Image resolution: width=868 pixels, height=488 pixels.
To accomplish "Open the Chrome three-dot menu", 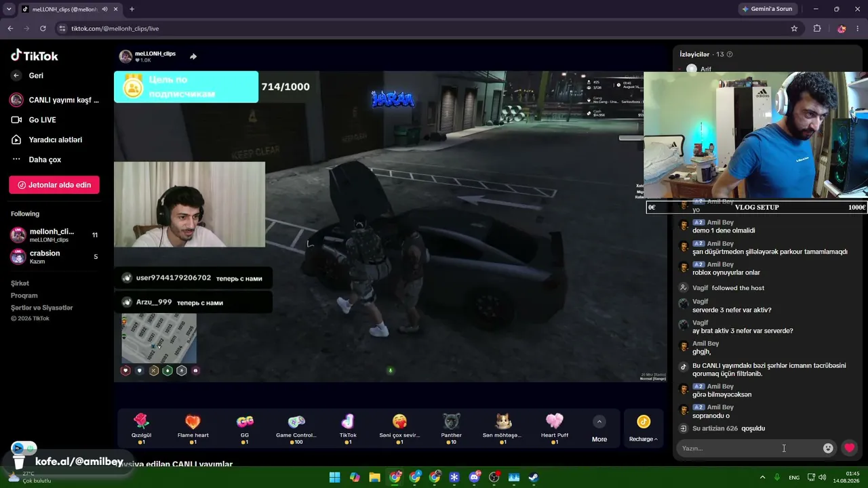I will click(859, 28).
